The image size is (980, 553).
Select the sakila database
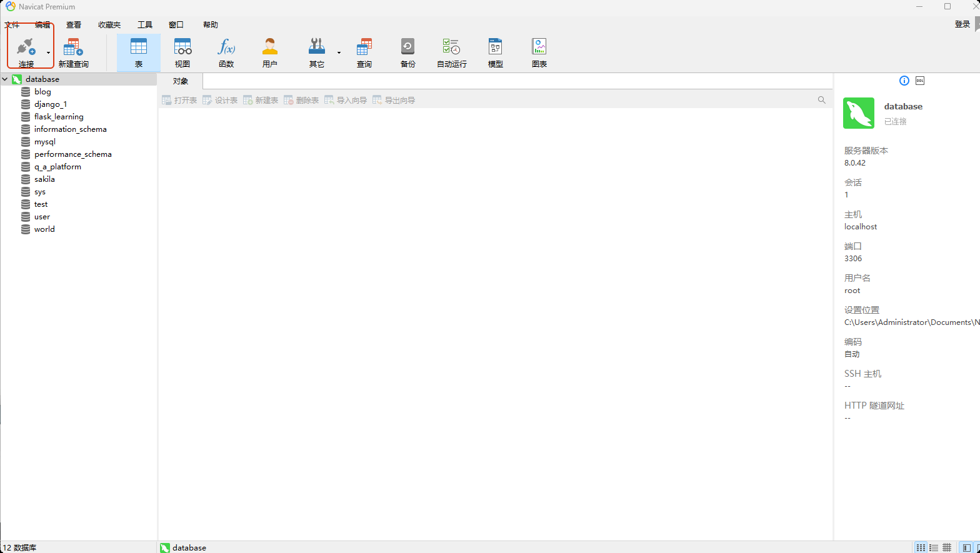[x=44, y=179]
